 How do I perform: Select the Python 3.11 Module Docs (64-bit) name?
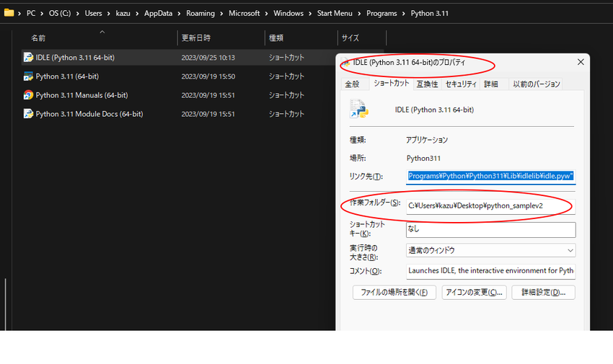coord(89,114)
